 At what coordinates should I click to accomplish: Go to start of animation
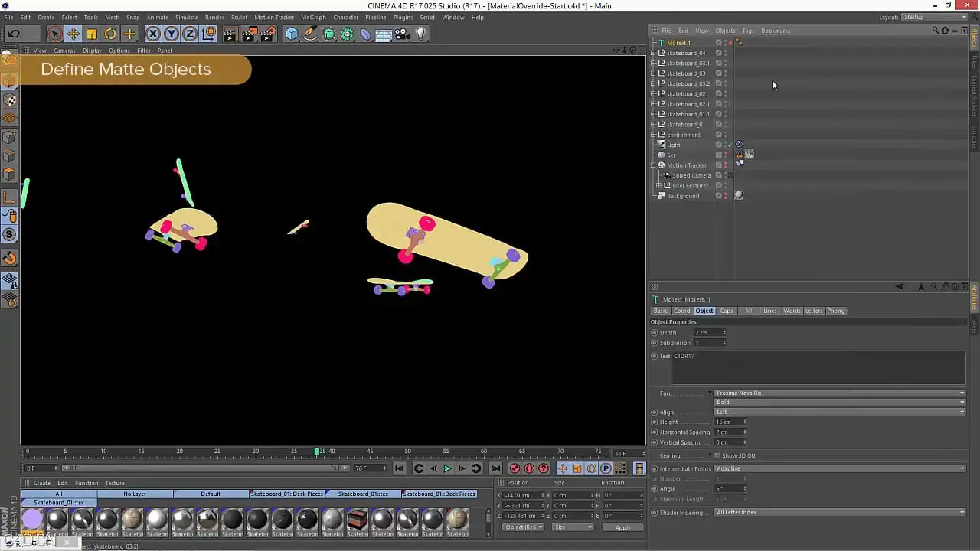click(x=400, y=468)
